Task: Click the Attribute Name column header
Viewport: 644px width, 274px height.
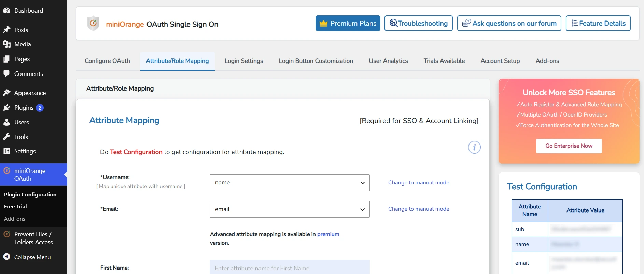Action: (x=530, y=210)
